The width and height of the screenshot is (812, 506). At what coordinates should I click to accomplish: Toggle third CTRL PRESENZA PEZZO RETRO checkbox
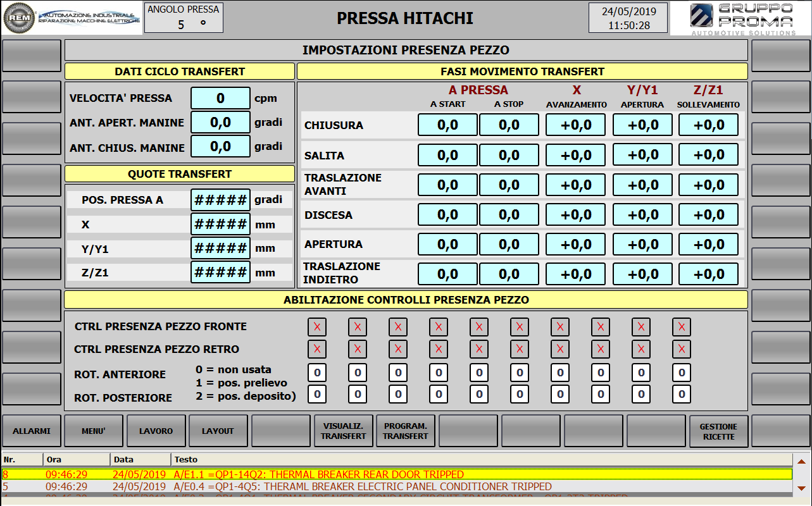point(398,349)
